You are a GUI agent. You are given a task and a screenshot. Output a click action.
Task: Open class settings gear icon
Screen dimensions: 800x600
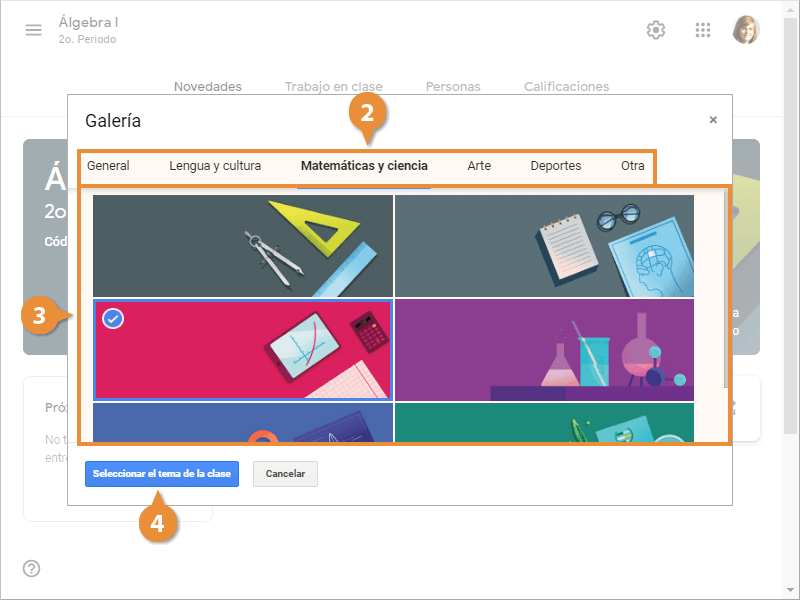coord(656,30)
